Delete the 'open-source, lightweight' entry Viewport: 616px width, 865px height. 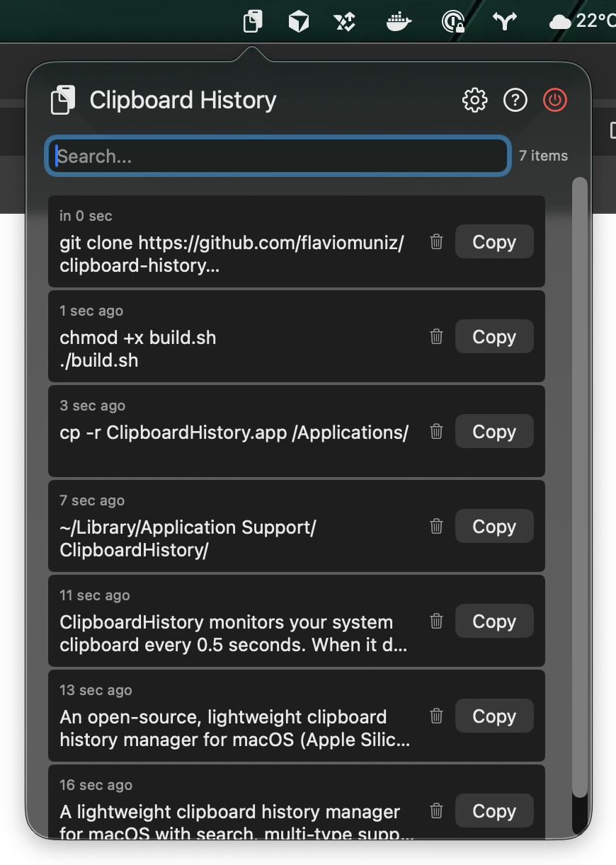point(437,716)
